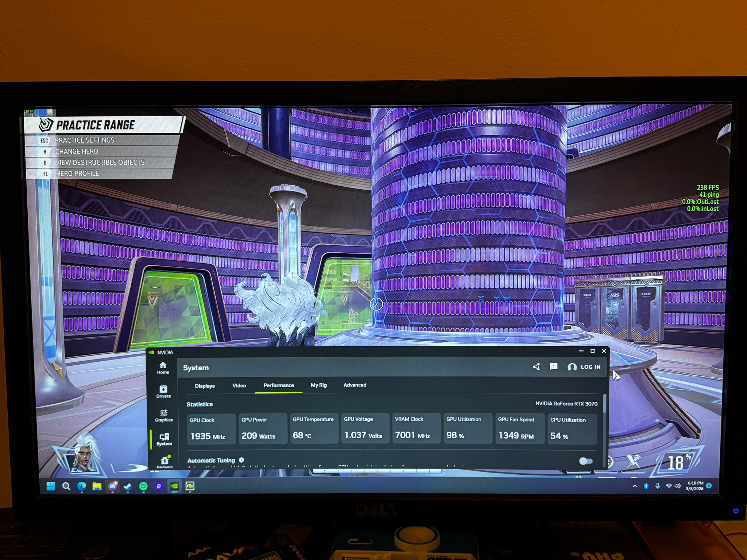
Task: Enable the Automatic Tuning toggle
Action: [585, 461]
